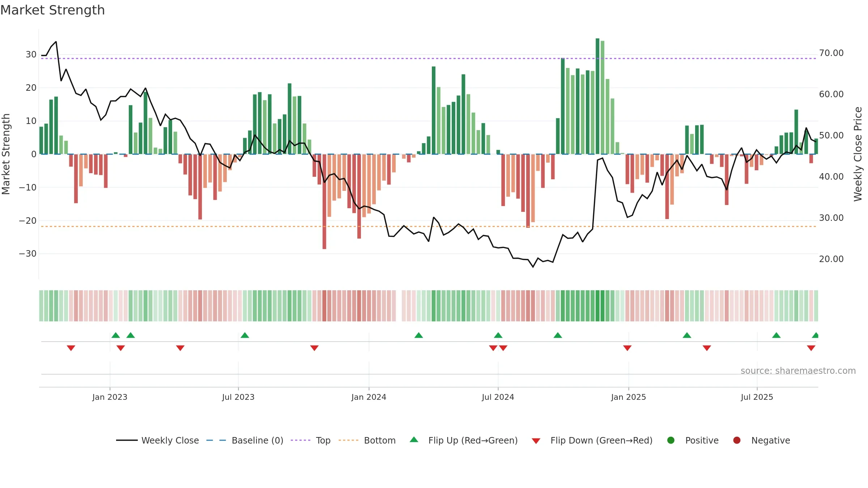The image size is (868, 488).
Task: Toggle the Flip Down (Green→Red) legend label
Action: coord(601,440)
